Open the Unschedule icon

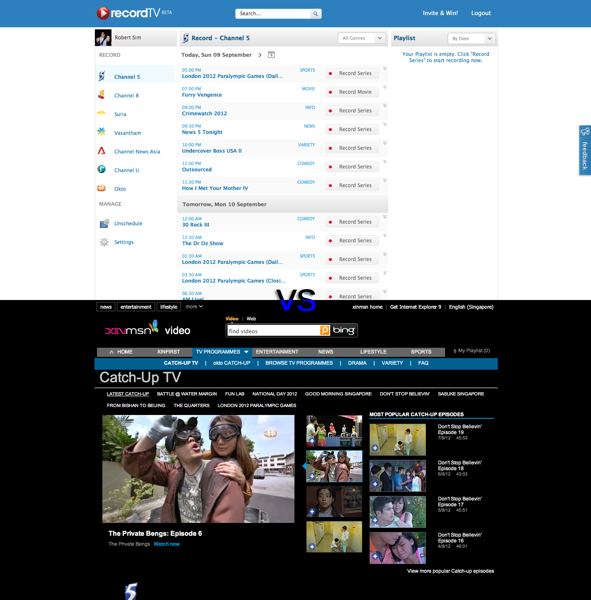(x=104, y=223)
